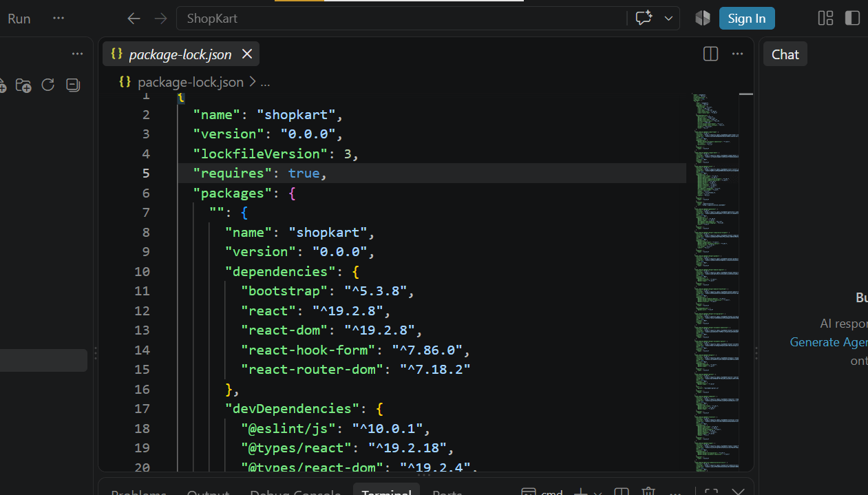Click line number 5 in the gutter
This screenshot has width=868, height=495.
[x=145, y=173]
